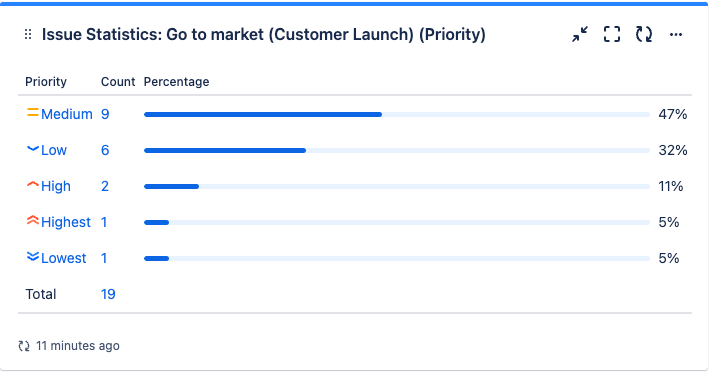Image resolution: width=710 pixels, height=373 pixels.
Task: Minimize the Issue Statistics gadget
Action: pos(580,34)
